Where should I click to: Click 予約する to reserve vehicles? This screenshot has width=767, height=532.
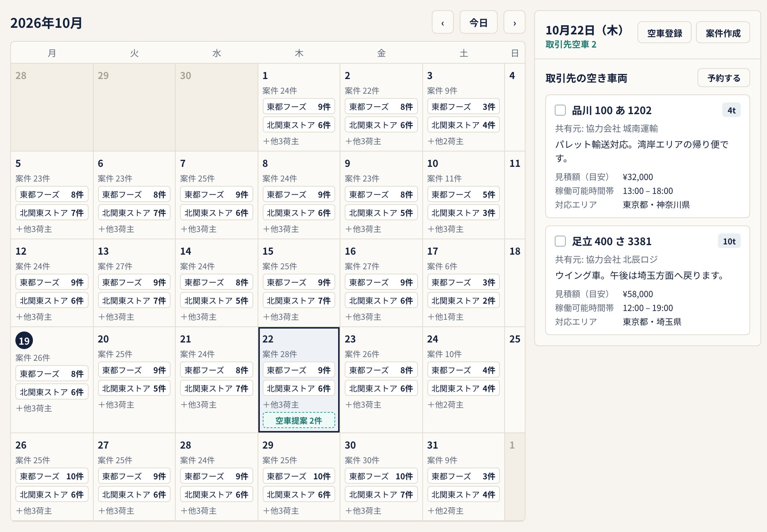723,78
